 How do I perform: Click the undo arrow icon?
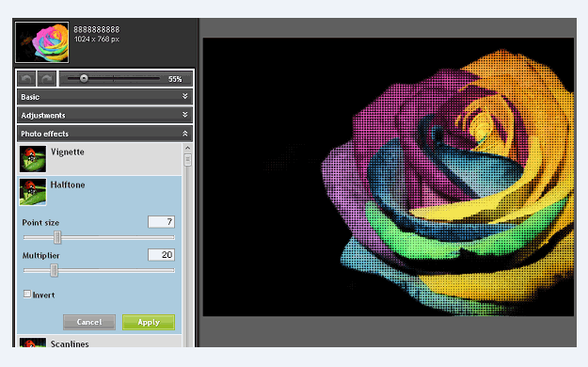[26, 79]
